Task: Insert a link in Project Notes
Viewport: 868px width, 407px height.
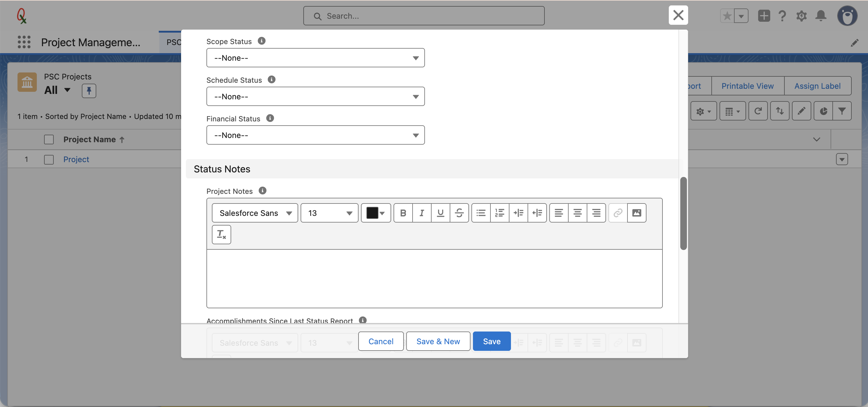Action: coord(618,213)
